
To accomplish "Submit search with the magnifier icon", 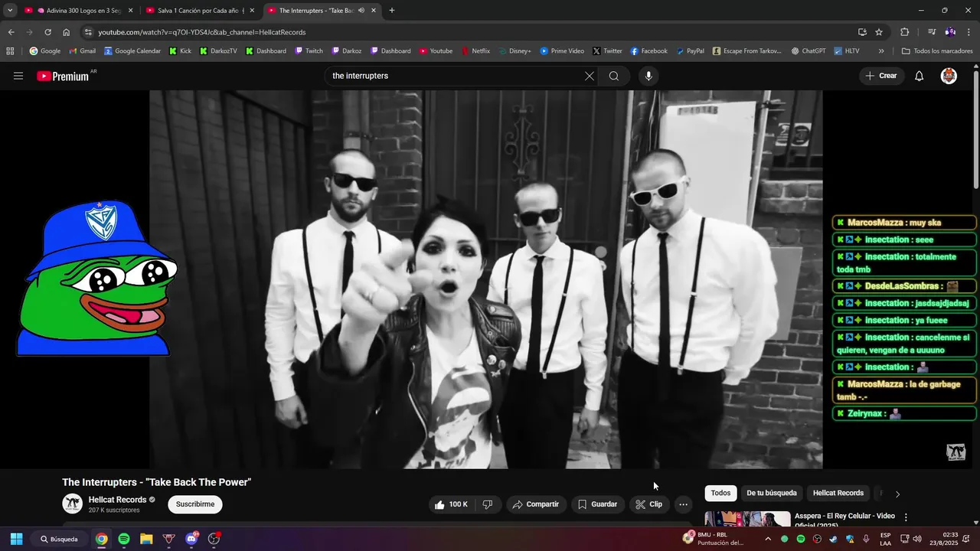I will point(614,76).
